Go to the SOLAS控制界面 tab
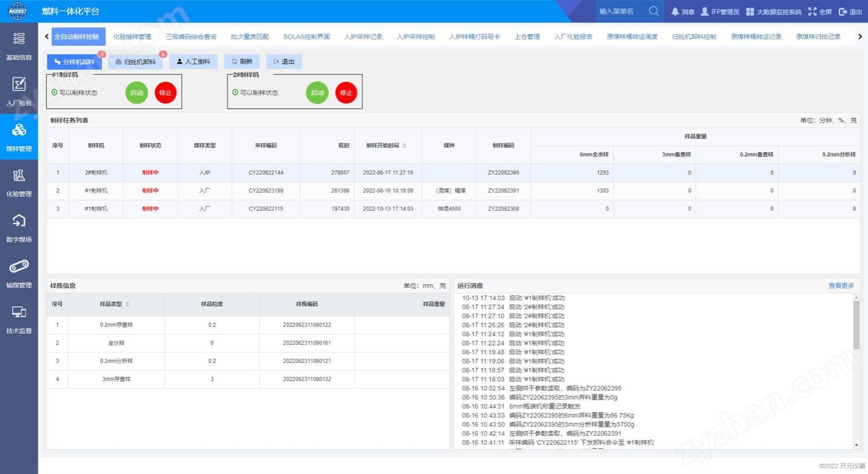Image resolution: width=868 pixels, height=474 pixels. (307, 36)
